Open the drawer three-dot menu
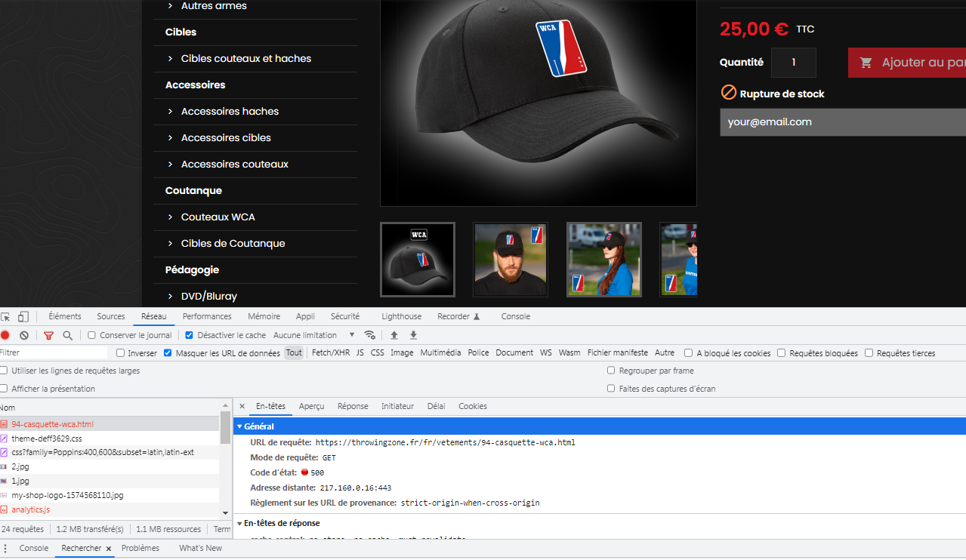This screenshot has height=560, width=966. (x=6, y=549)
